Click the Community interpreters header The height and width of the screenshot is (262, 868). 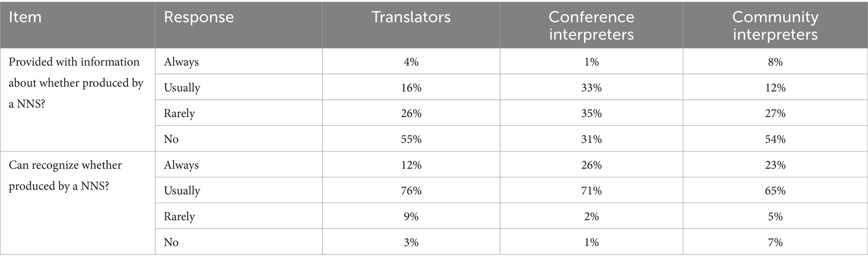[x=775, y=25]
